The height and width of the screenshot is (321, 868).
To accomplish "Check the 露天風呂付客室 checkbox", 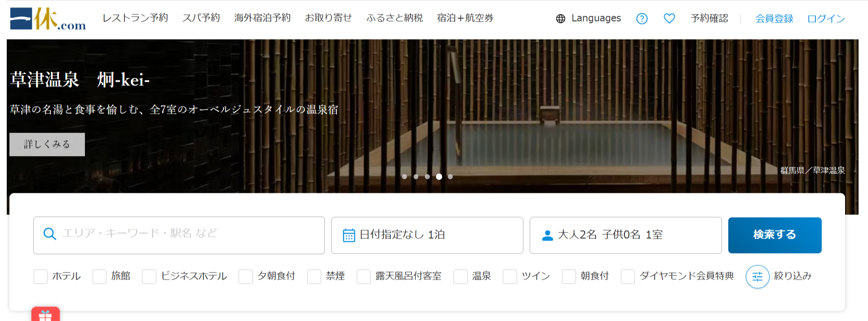I will click(x=364, y=276).
